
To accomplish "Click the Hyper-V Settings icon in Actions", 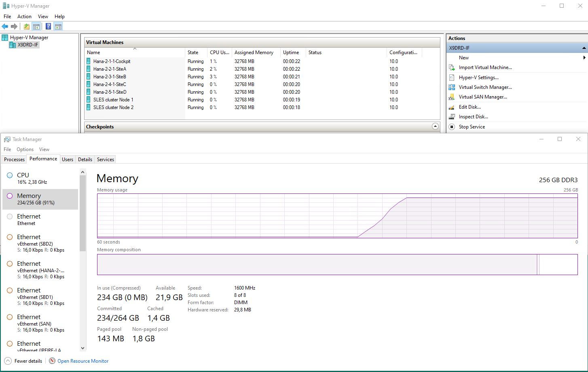I will point(452,78).
